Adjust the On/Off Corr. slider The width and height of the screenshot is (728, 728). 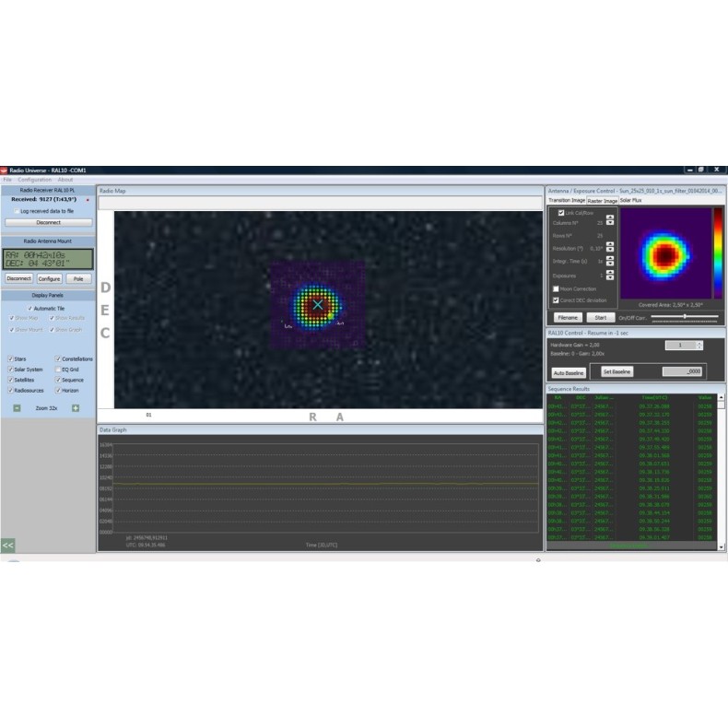[x=684, y=317]
